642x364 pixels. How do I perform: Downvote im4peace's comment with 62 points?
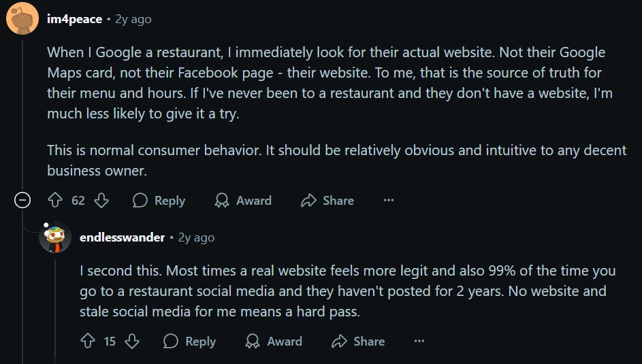tap(101, 201)
